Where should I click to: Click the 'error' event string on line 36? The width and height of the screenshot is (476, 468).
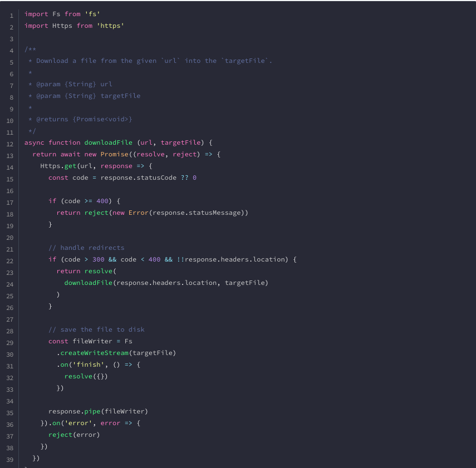pos(78,423)
